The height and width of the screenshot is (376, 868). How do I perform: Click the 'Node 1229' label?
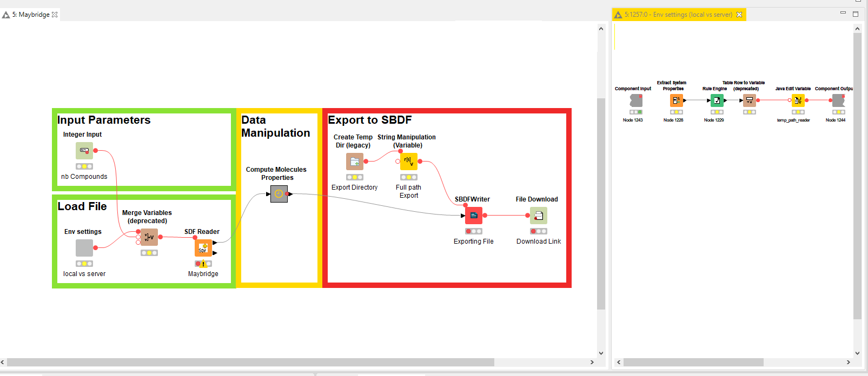(x=714, y=120)
